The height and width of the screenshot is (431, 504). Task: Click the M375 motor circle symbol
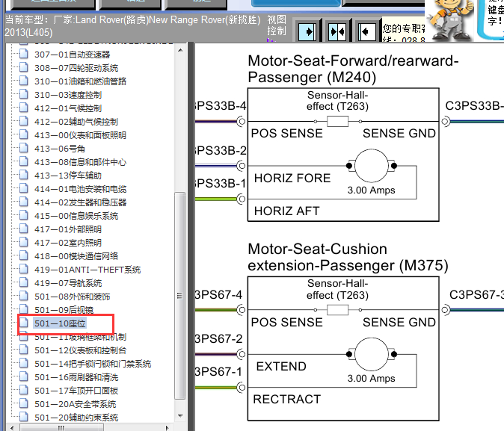(x=372, y=354)
